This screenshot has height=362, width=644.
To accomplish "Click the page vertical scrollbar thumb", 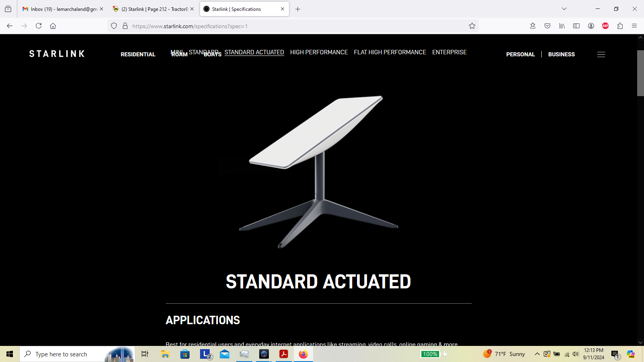I will [x=640, y=73].
